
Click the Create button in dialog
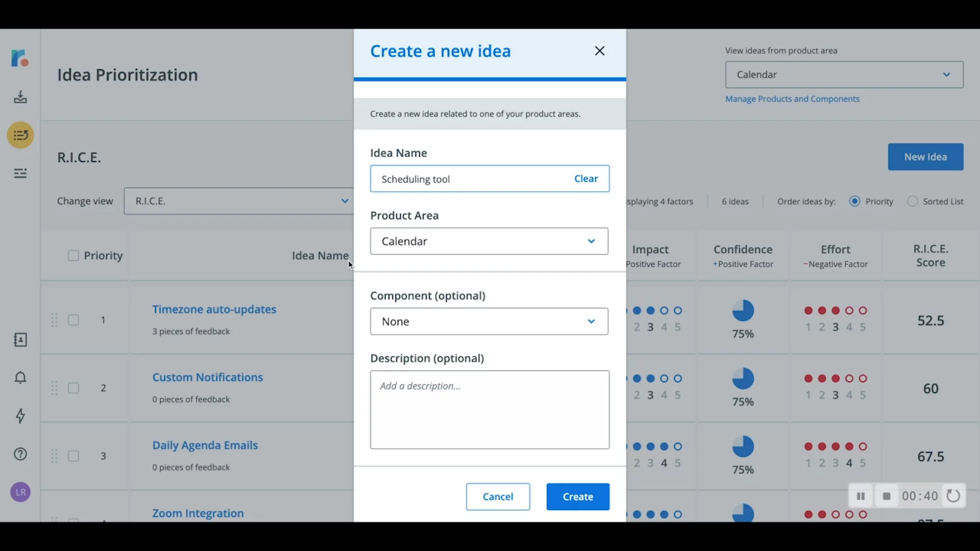[x=578, y=497]
